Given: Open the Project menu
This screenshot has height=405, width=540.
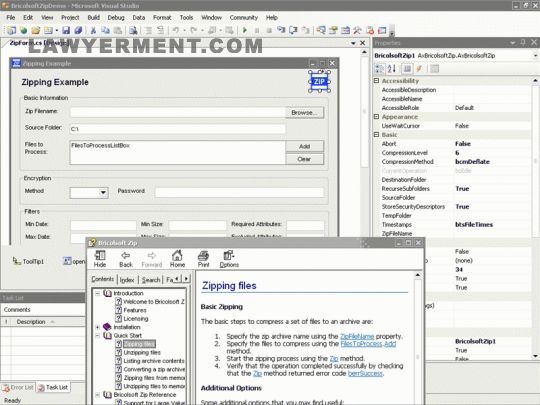Looking at the screenshot, I should coord(70,17).
